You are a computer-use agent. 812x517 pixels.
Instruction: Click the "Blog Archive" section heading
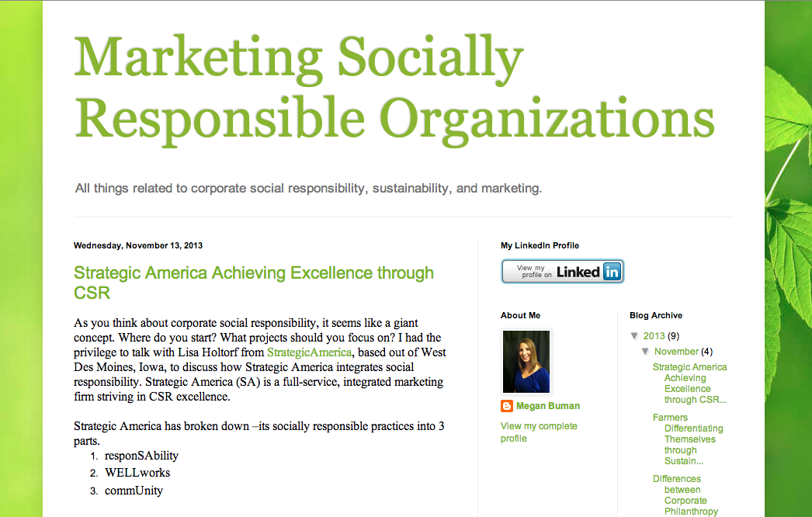click(x=657, y=315)
